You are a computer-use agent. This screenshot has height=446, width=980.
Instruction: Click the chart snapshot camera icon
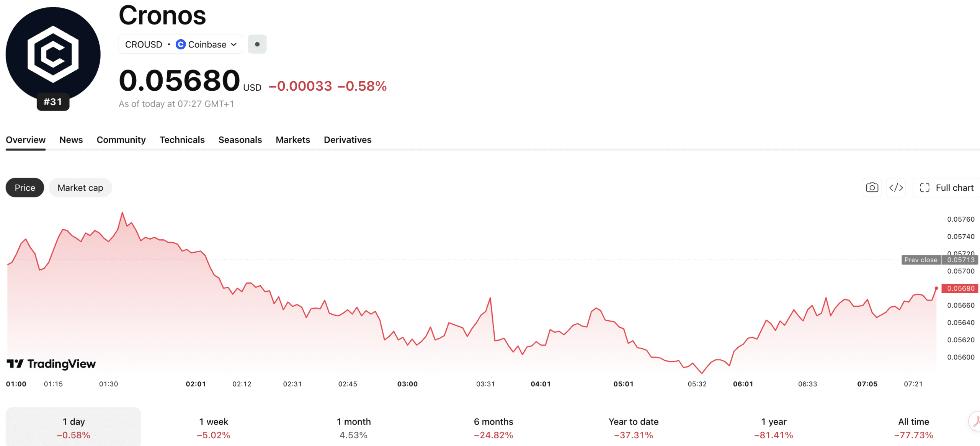[872, 188]
